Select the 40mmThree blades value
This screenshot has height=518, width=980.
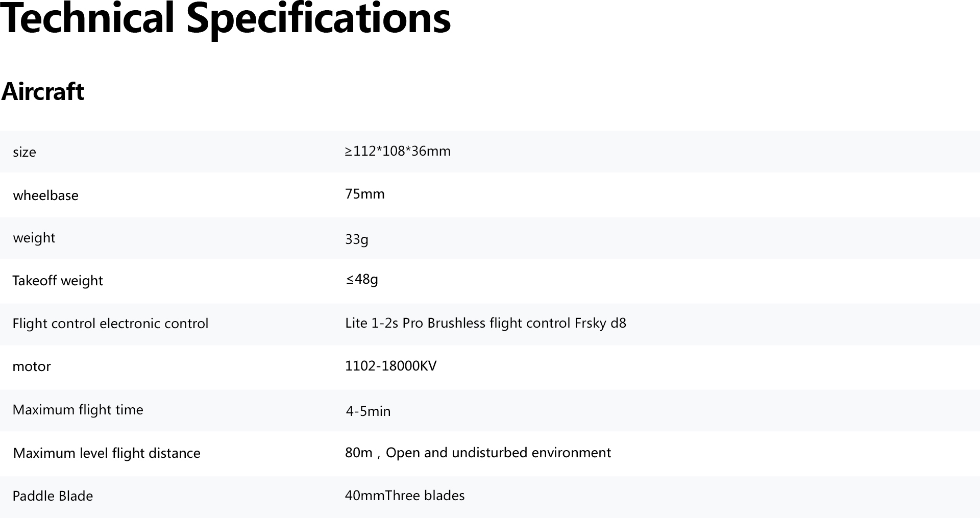[405, 496]
